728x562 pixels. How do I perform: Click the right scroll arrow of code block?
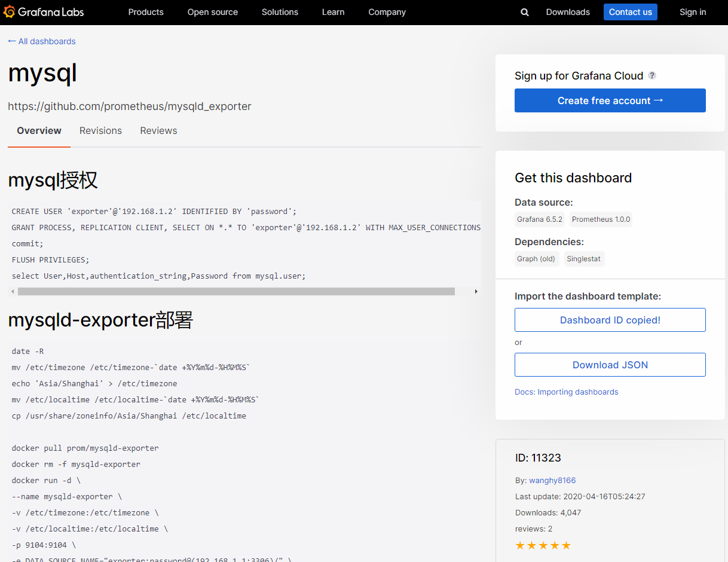[x=476, y=292]
